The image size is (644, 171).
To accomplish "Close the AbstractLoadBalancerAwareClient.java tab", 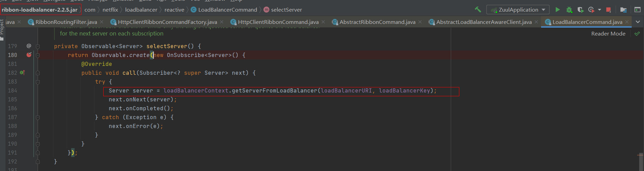I will coord(536,22).
